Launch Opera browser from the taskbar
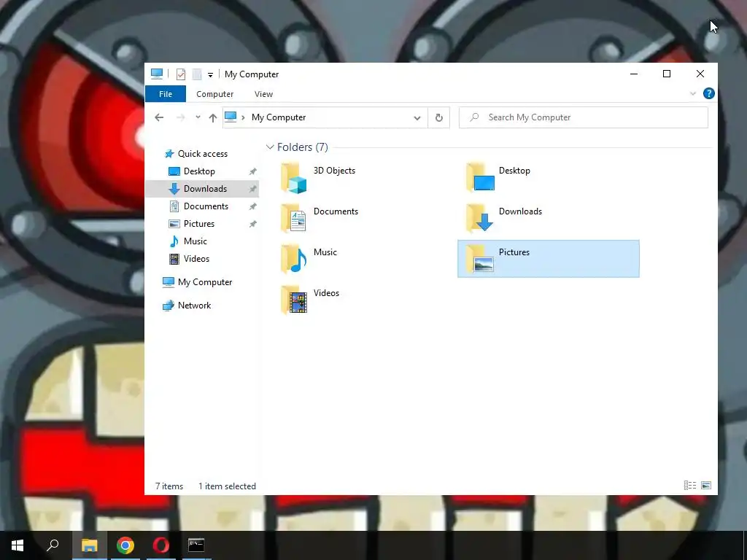 (161, 545)
